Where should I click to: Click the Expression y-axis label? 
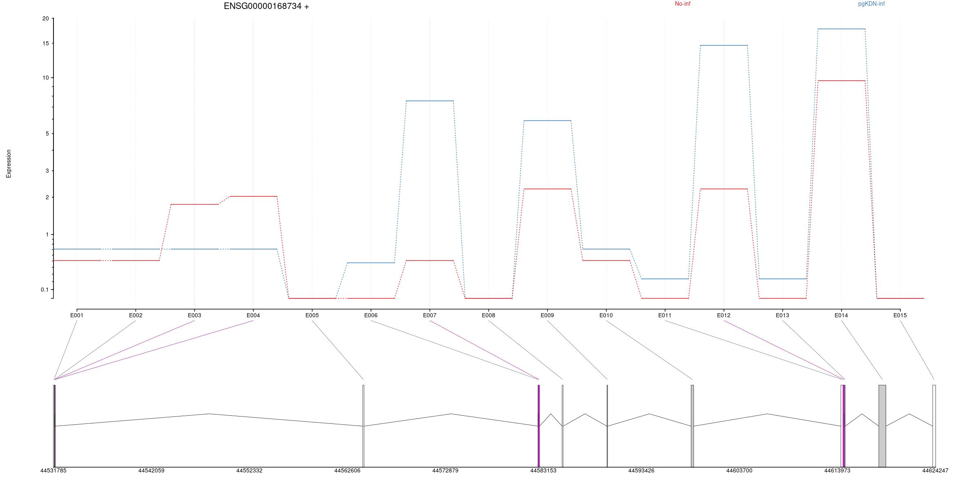pos(9,163)
